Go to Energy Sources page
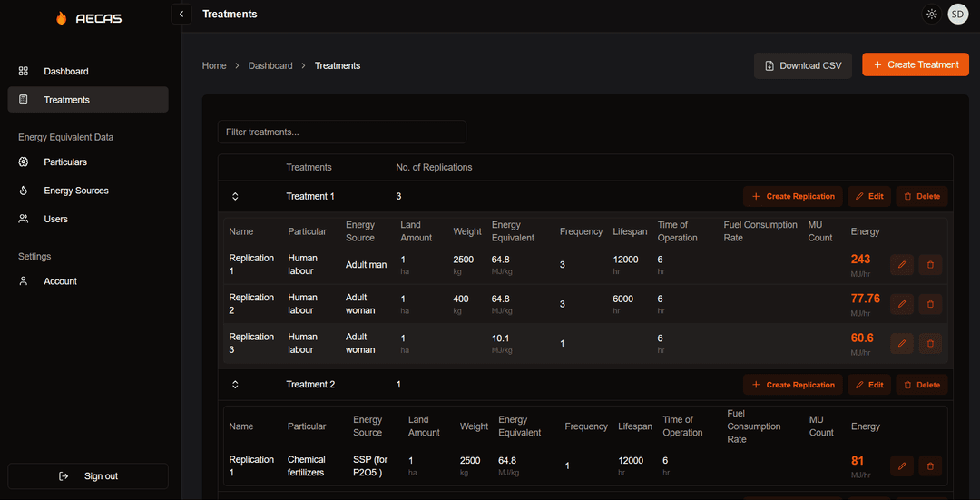980x500 pixels. coord(76,191)
